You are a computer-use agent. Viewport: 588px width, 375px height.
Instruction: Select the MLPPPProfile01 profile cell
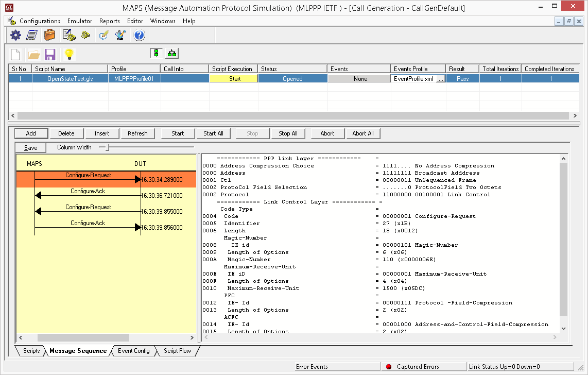tap(134, 79)
